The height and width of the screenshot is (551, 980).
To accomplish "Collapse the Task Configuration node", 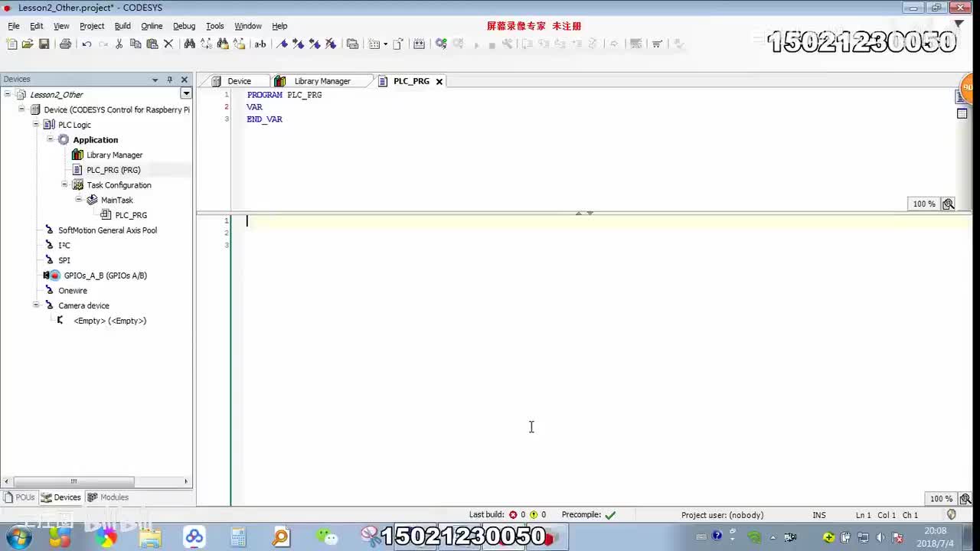I will click(x=64, y=184).
